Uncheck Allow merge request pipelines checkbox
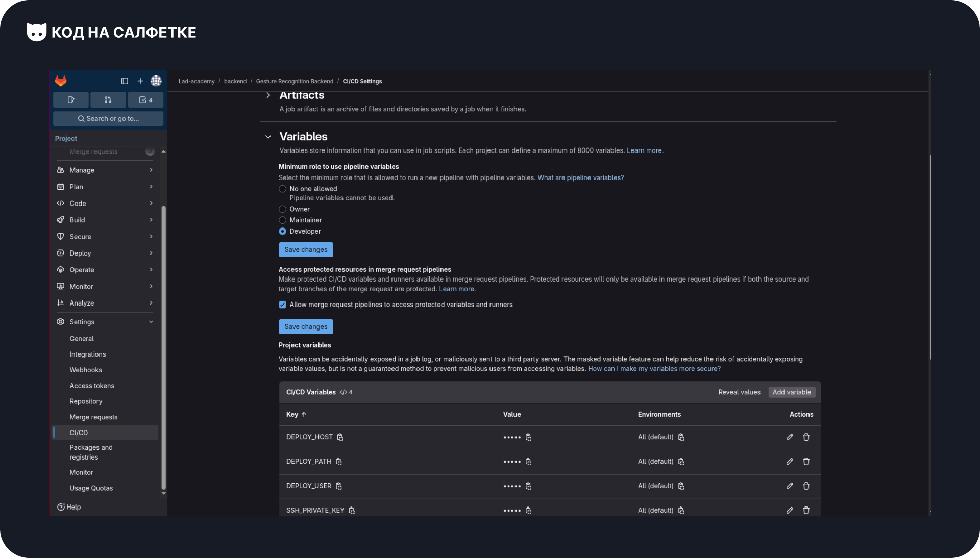Viewport: 980px width, 558px height. pyautogui.click(x=282, y=305)
